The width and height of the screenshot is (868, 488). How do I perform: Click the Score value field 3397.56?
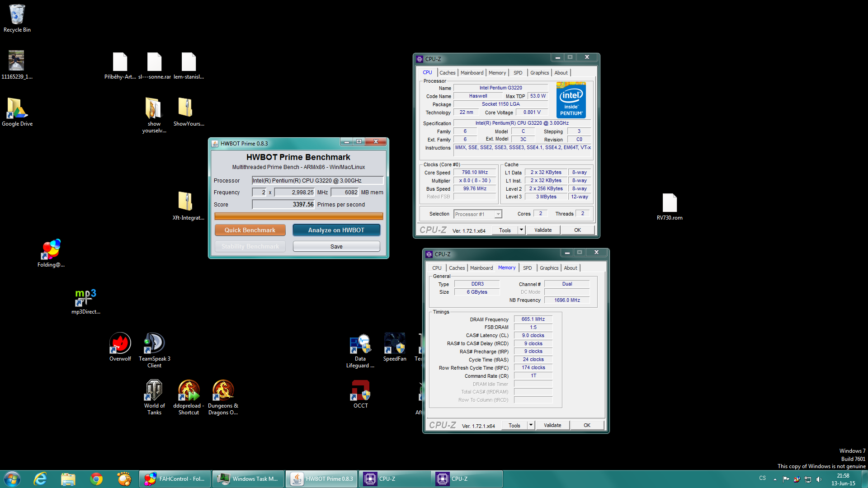283,204
